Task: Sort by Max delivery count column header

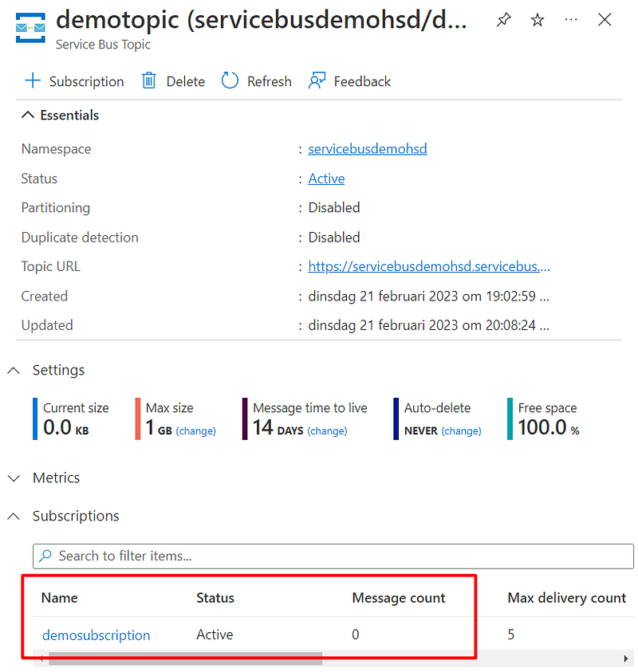Action: click(567, 598)
